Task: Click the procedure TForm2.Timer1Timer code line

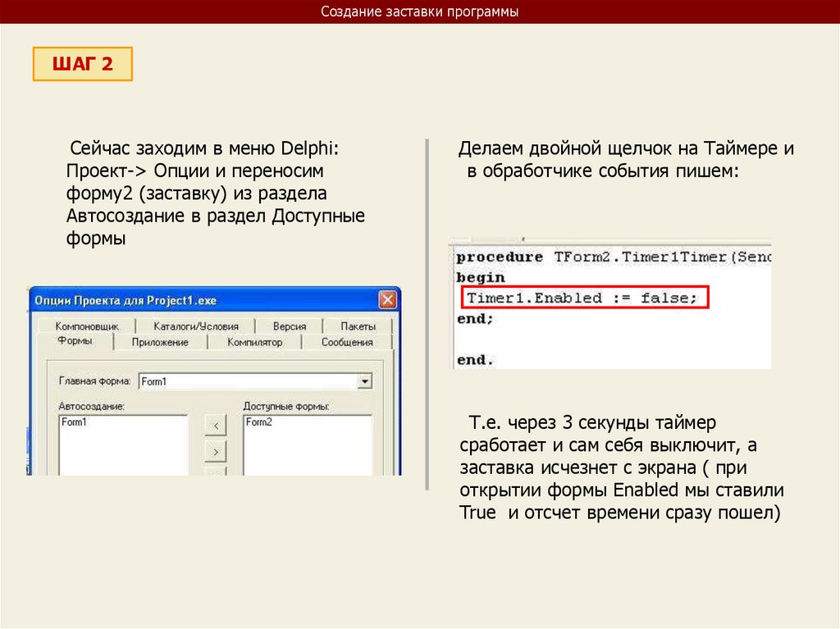Action: [x=611, y=257]
